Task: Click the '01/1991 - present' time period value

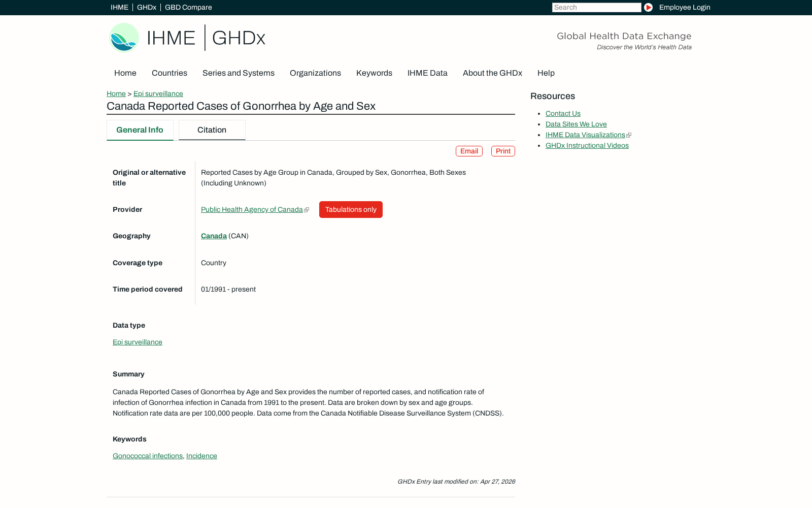Action: pyautogui.click(x=228, y=290)
